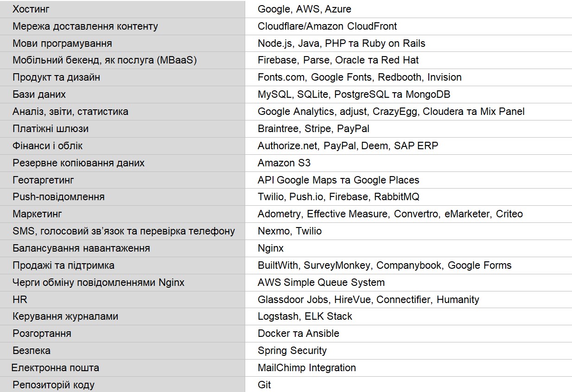Click the "Firebase, Parse, Oracle та Red Hat" cell
Screen dimensions: 572x392
point(338,60)
